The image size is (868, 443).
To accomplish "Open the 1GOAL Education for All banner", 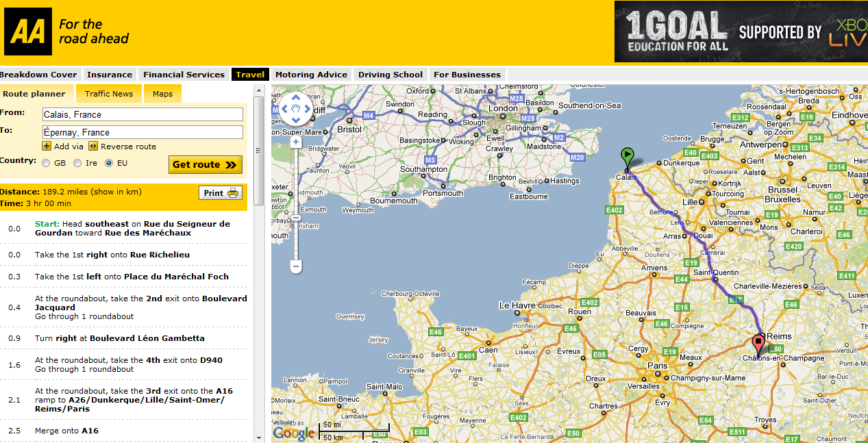I will (x=741, y=31).
